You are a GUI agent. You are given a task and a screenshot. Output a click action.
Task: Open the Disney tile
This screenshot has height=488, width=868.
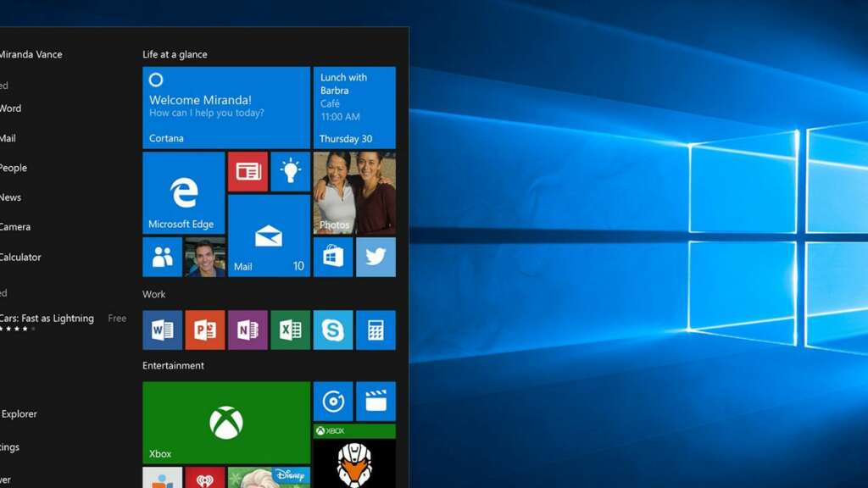(x=269, y=478)
